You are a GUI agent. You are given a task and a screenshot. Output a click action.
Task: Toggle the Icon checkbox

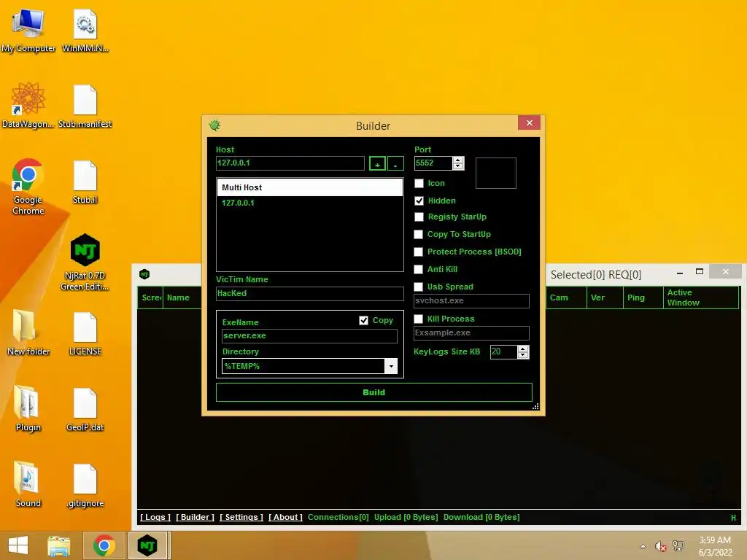pyautogui.click(x=419, y=183)
